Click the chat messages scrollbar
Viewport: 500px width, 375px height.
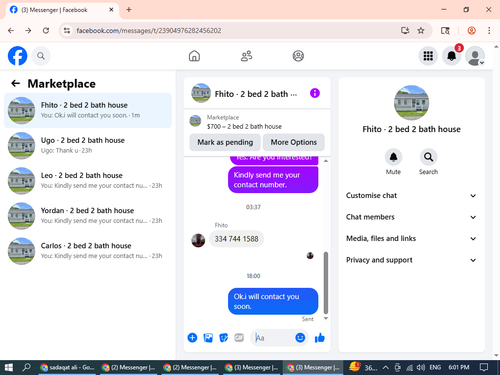pos(326,283)
